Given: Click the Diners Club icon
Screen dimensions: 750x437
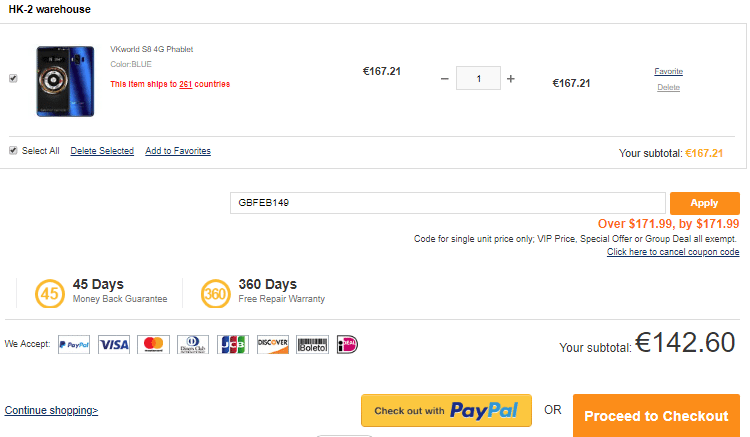Looking at the screenshot, I should (193, 344).
